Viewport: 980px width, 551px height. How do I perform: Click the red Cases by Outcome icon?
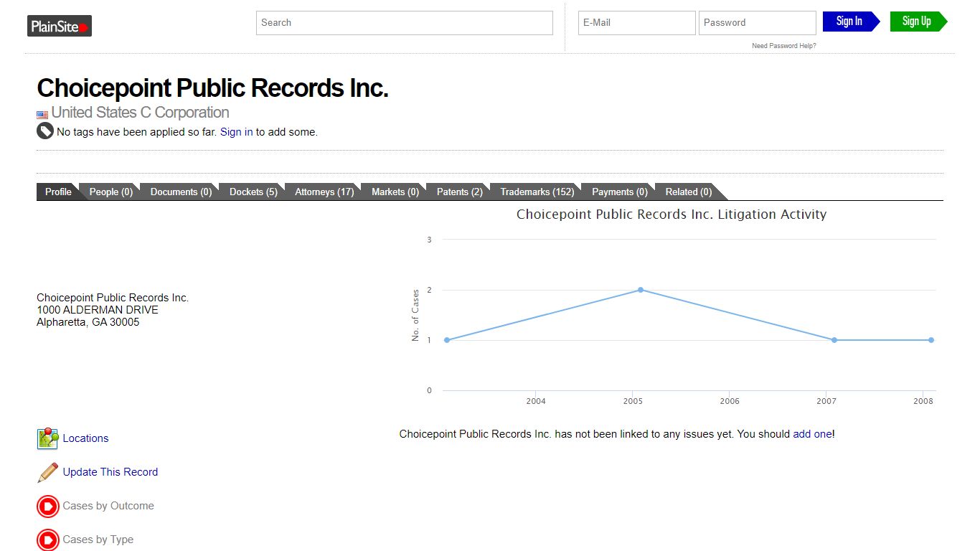(47, 506)
